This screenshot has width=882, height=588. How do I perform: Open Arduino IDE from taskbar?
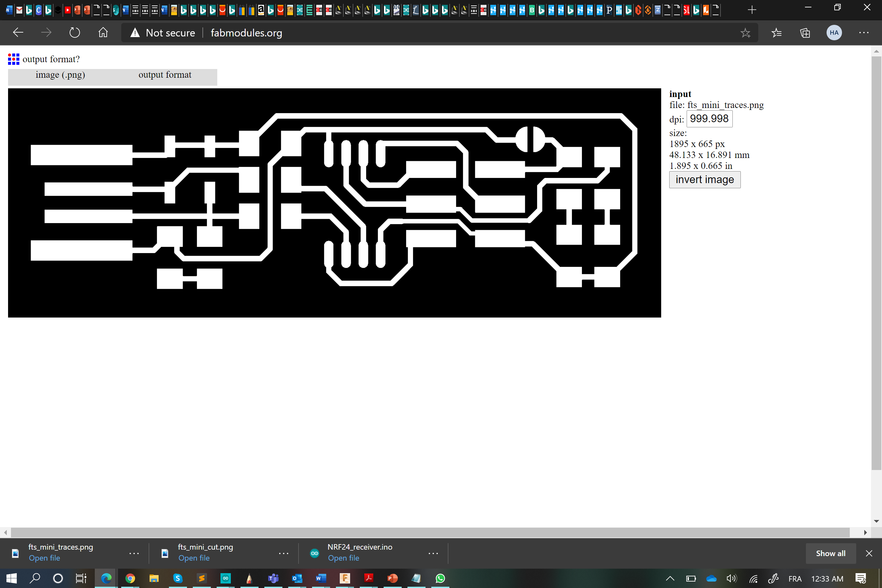[x=225, y=578]
